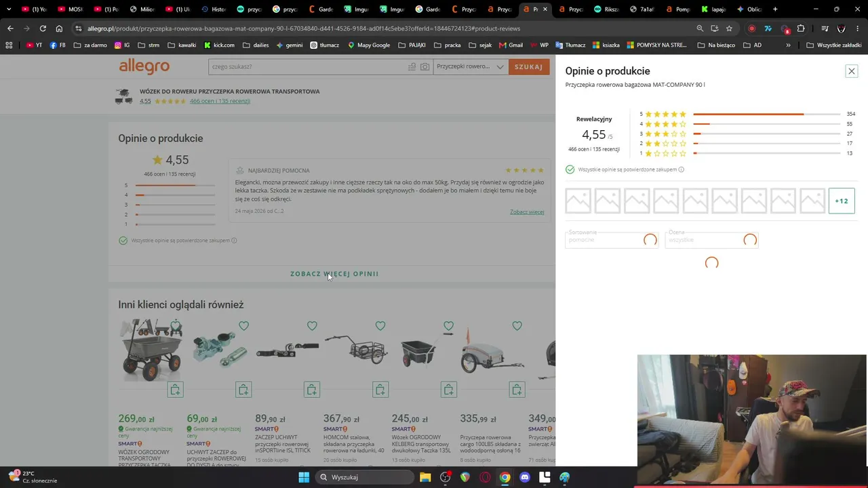Click the 4,55 rating link in the sticky header
Image resolution: width=868 pixels, height=488 pixels.
tap(145, 101)
